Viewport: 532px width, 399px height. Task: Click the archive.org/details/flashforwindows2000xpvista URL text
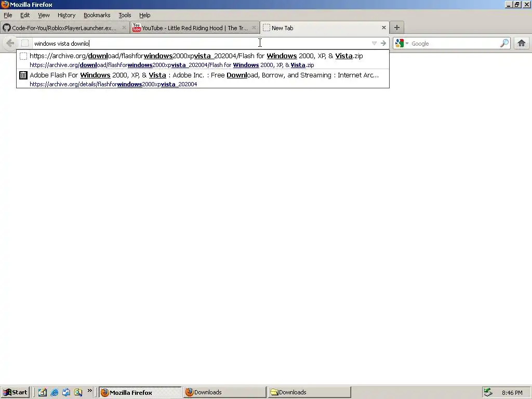point(113,84)
